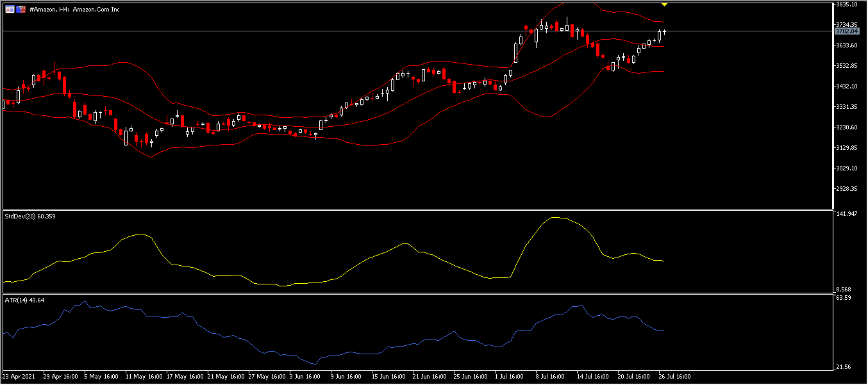Click the '3 Jun 16:00' time axis label

[306, 377]
